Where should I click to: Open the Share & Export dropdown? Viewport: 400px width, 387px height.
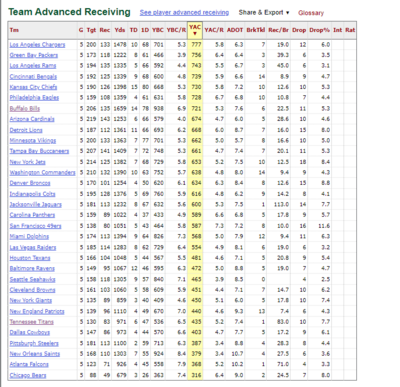pyautogui.click(x=264, y=13)
